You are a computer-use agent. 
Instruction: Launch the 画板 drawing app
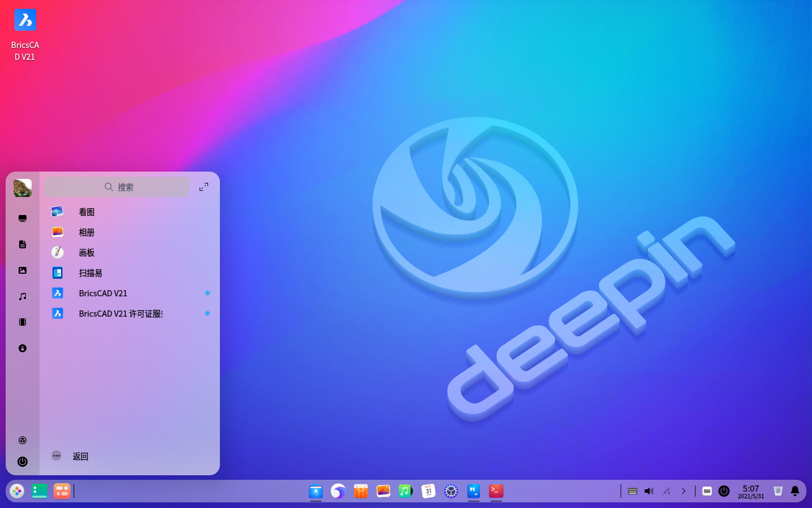130,252
